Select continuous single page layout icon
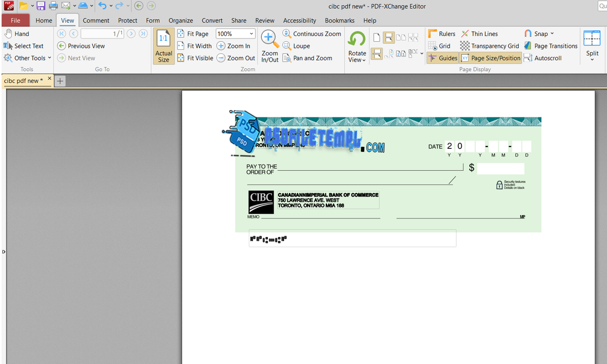Image resolution: width=607 pixels, height=364 pixels. point(389,38)
